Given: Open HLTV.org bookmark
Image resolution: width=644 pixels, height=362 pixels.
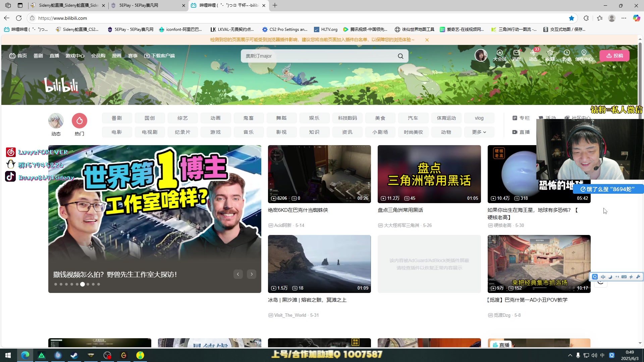Looking at the screenshot, I should 326,29.
